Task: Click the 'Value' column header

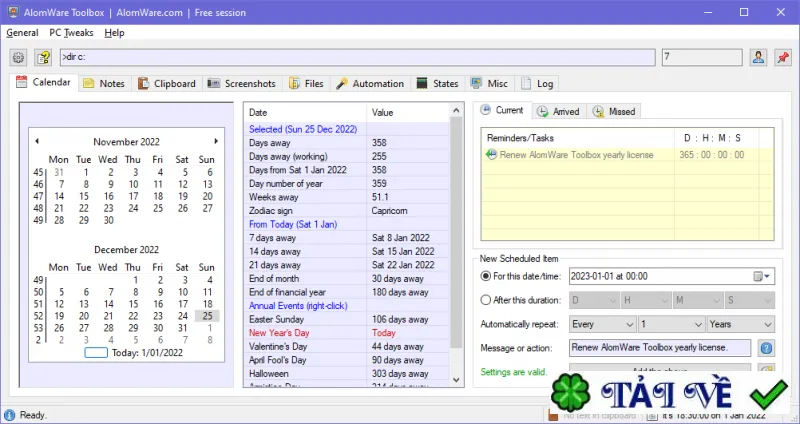Action: [408, 112]
